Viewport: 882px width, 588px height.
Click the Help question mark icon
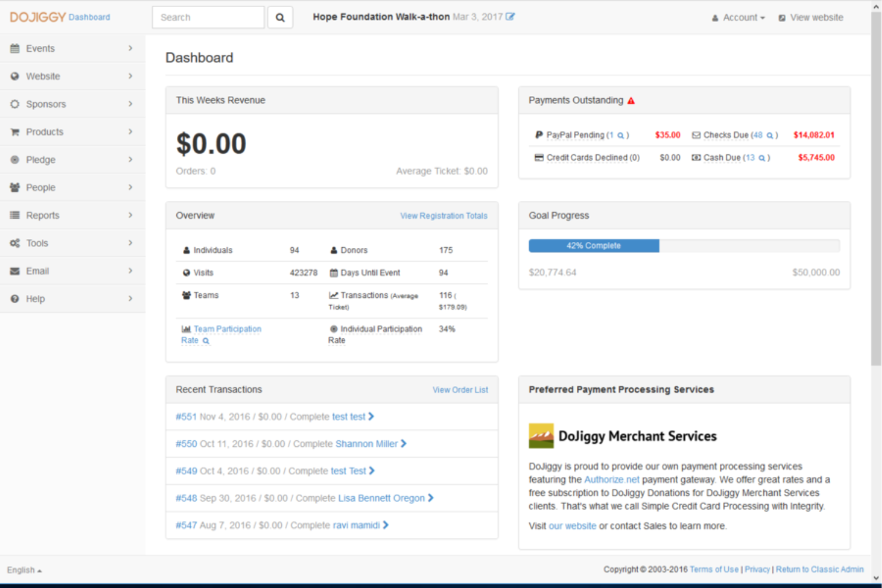(x=15, y=298)
